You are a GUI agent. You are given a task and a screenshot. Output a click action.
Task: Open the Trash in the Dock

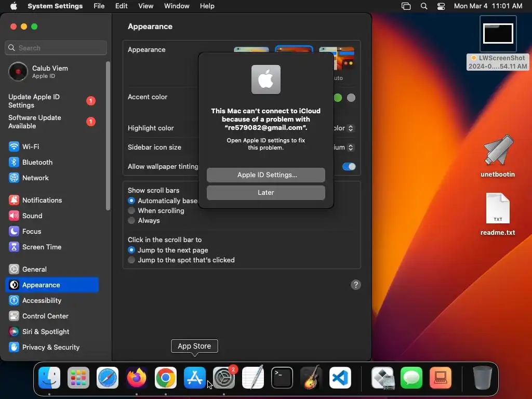point(483,378)
